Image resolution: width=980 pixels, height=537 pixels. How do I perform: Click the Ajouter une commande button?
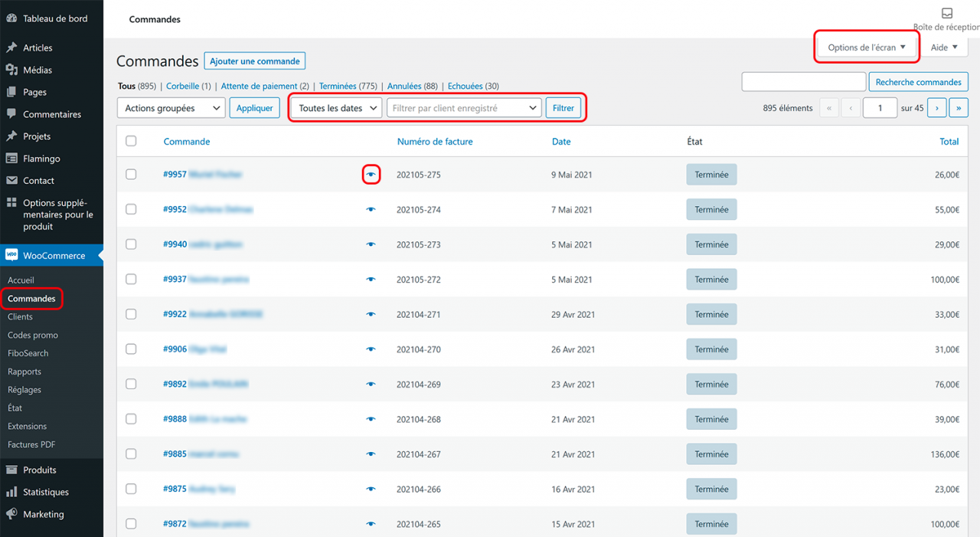(x=255, y=61)
